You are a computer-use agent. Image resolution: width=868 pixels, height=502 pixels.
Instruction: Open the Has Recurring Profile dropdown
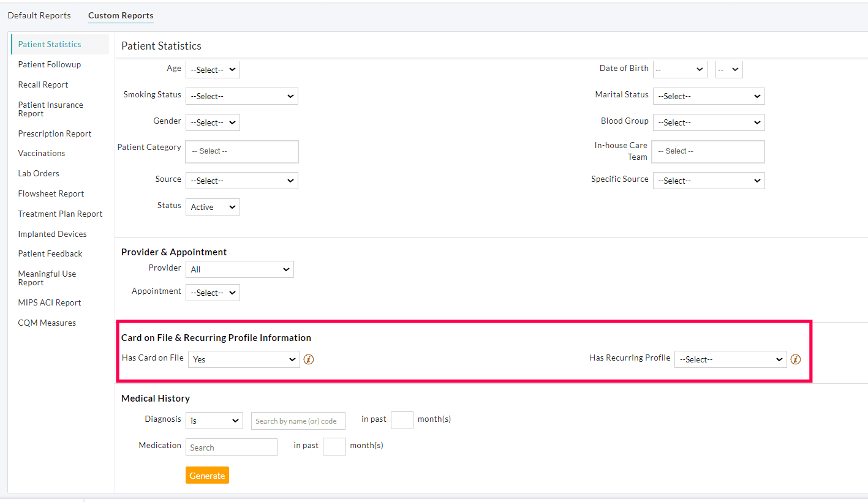pyautogui.click(x=730, y=359)
